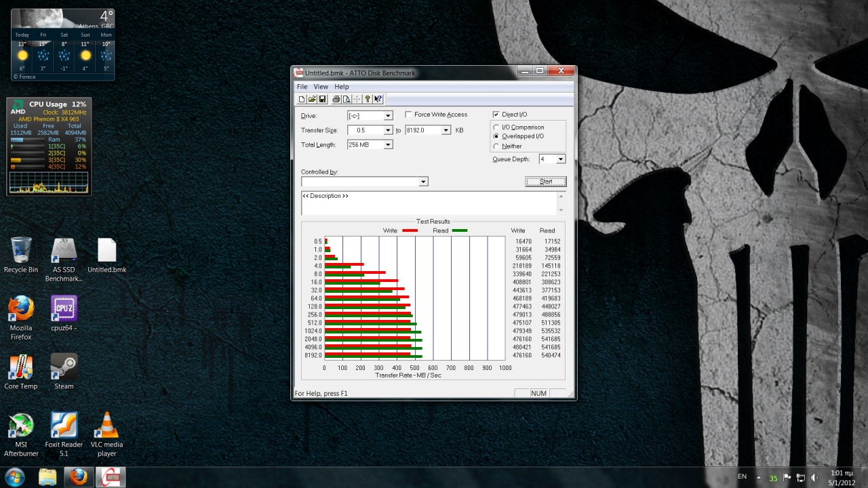Click the red Write legend swatch

[410, 230]
